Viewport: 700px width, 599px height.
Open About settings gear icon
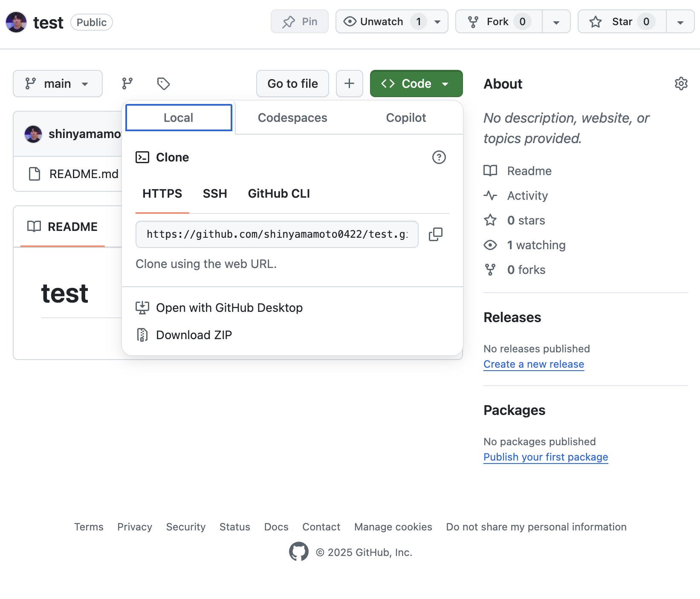click(x=681, y=84)
